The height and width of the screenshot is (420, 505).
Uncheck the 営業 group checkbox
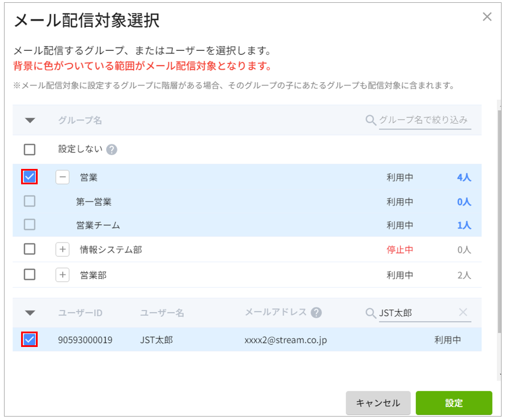(x=30, y=177)
